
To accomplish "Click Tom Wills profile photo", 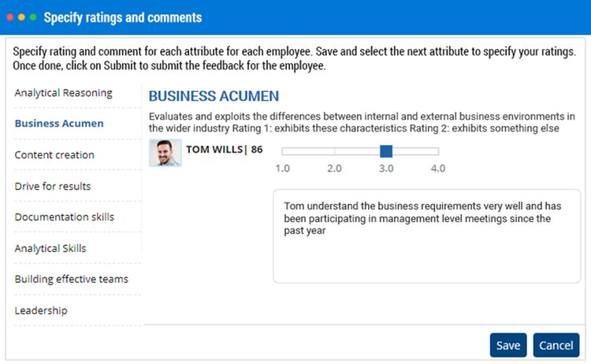I will point(165,153).
